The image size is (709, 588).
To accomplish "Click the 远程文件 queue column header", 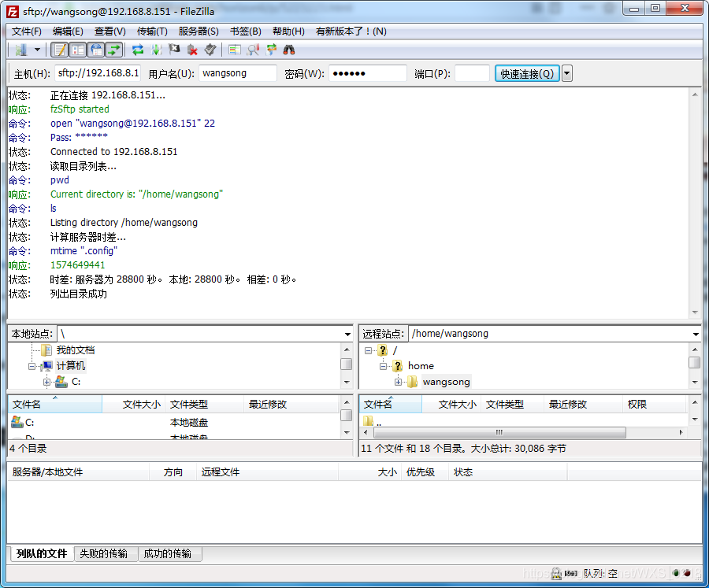I will click(x=267, y=472).
